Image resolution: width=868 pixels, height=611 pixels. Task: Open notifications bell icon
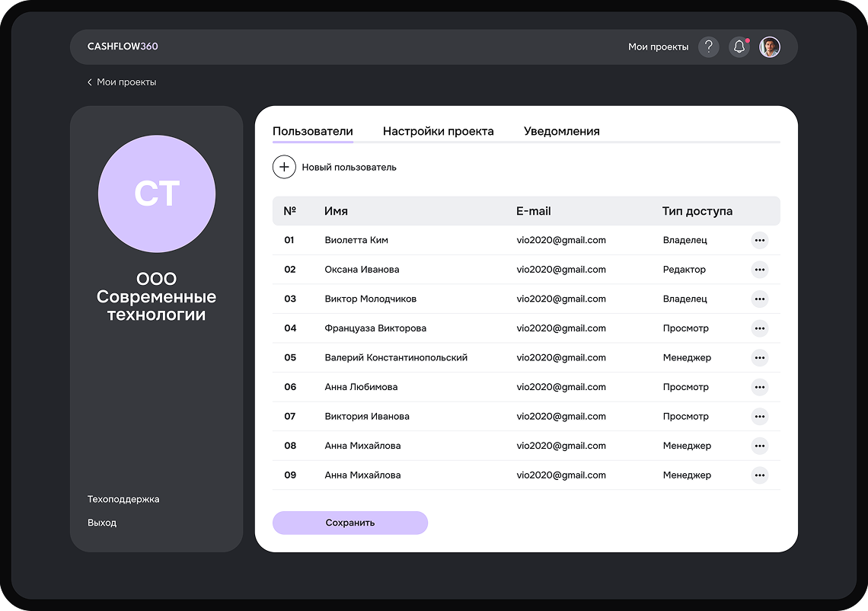click(739, 47)
